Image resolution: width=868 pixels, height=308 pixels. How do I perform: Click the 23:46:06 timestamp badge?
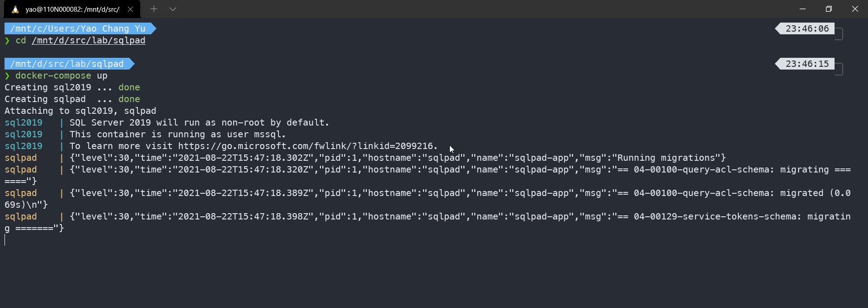coord(807,28)
